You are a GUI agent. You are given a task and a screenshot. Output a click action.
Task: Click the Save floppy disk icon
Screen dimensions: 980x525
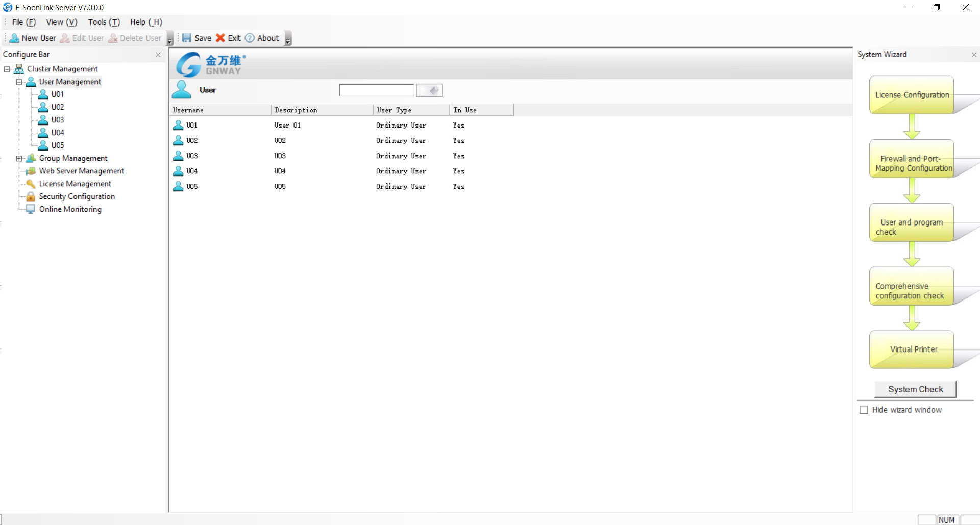click(187, 38)
